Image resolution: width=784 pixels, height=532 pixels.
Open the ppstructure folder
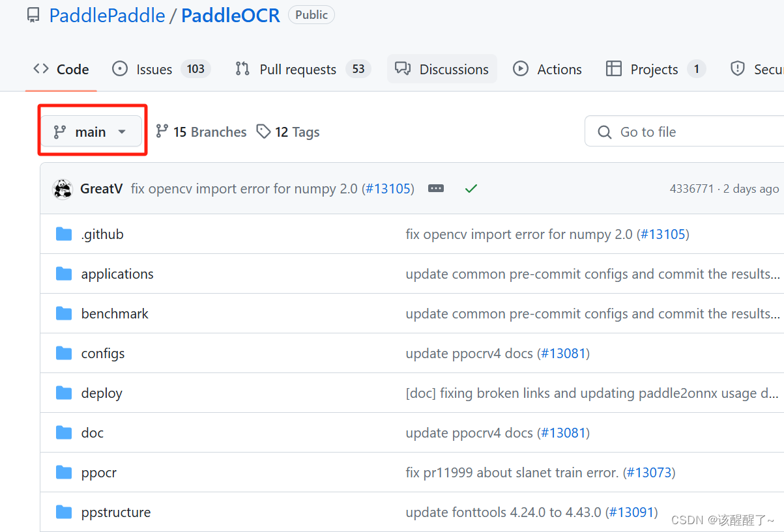(116, 512)
